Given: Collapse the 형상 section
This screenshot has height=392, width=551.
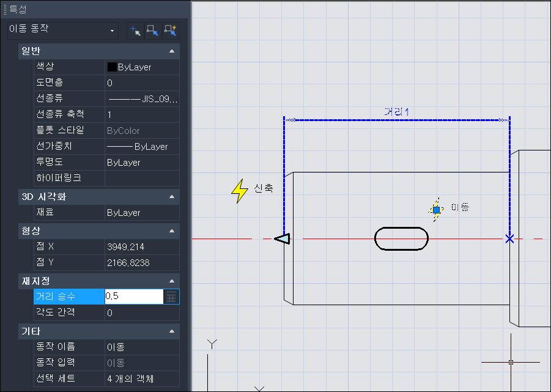Looking at the screenshot, I should pyautogui.click(x=172, y=231).
